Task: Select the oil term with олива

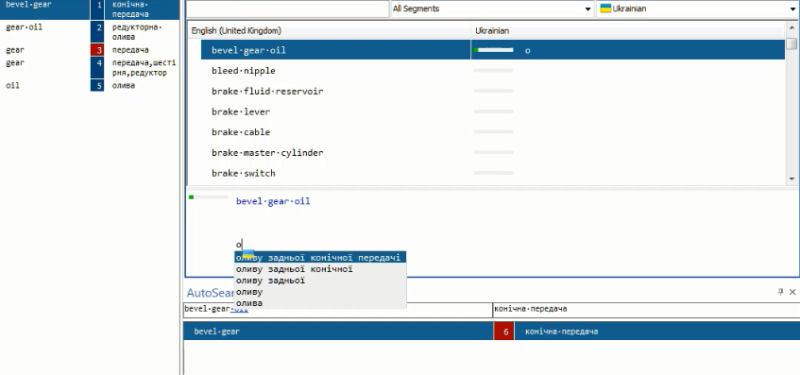Action: pos(12,85)
